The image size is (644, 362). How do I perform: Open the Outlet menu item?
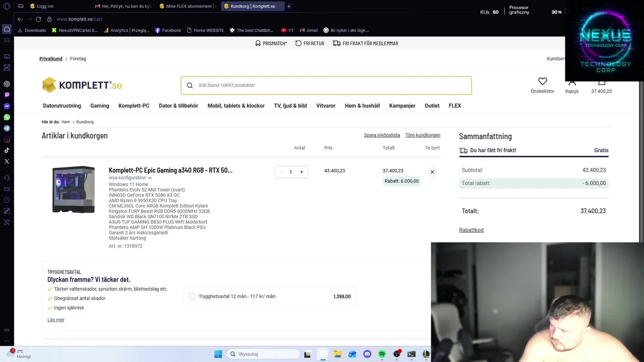[x=432, y=106]
